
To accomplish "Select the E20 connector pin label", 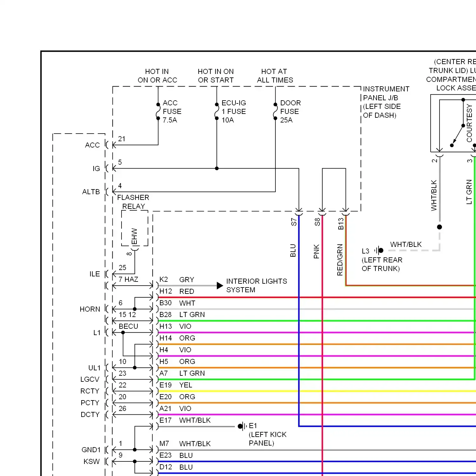I will coord(165,397).
